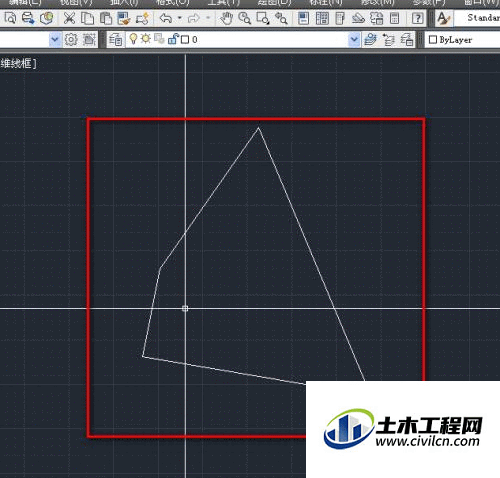
Task: Expand the undo history arrow
Action: pos(180,18)
